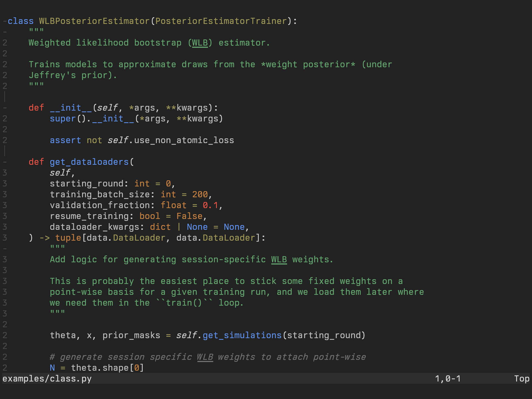Collapse the WLBPosteriorEstimator class fold marker
532x399 pixels.
click(5, 21)
